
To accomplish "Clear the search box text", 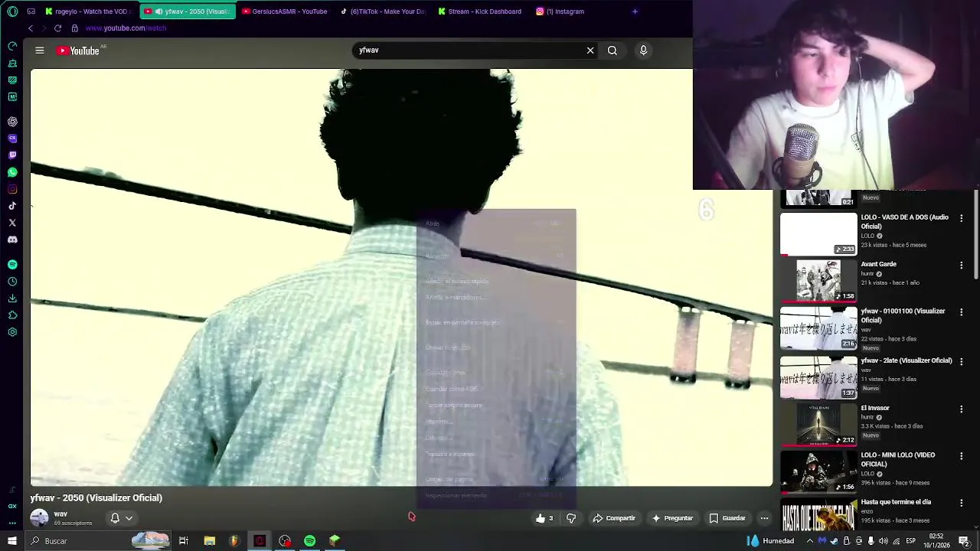I will tap(590, 51).
